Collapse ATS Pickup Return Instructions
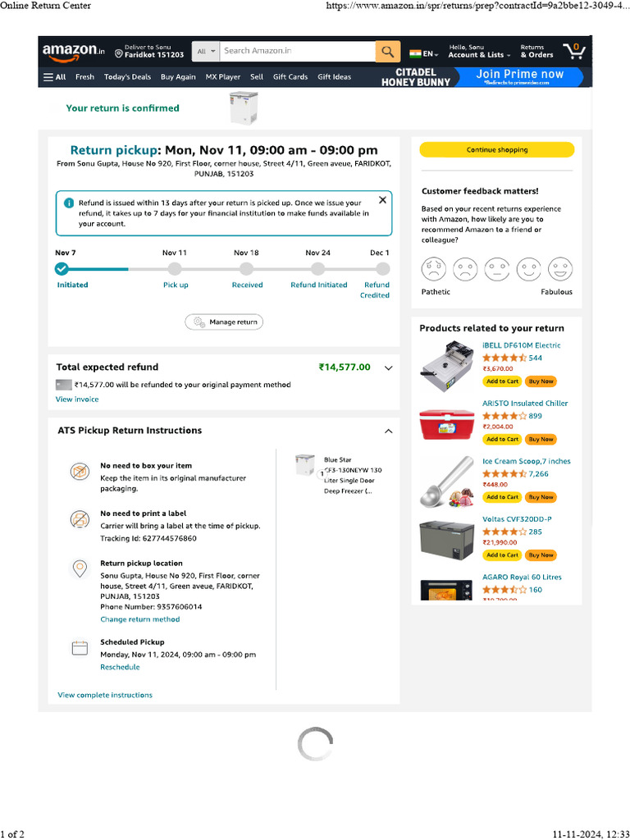This screenshot has height=840, width=630. (389, 431)
